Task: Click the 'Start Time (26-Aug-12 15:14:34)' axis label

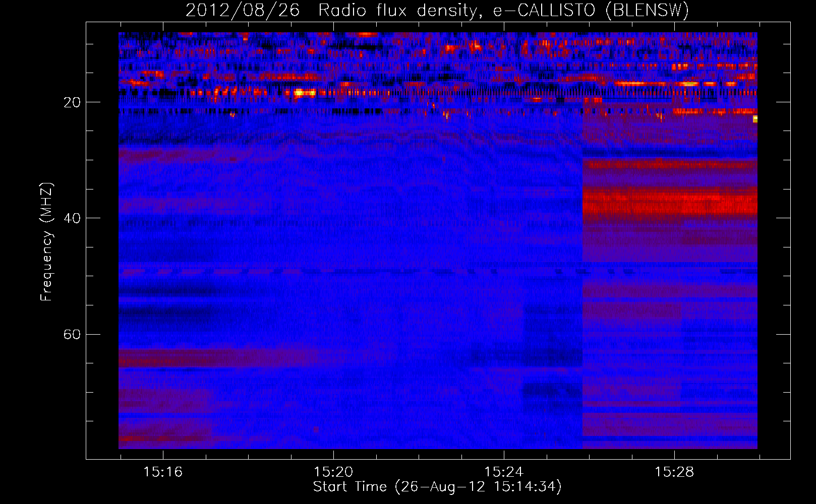Action: [437, 487]
